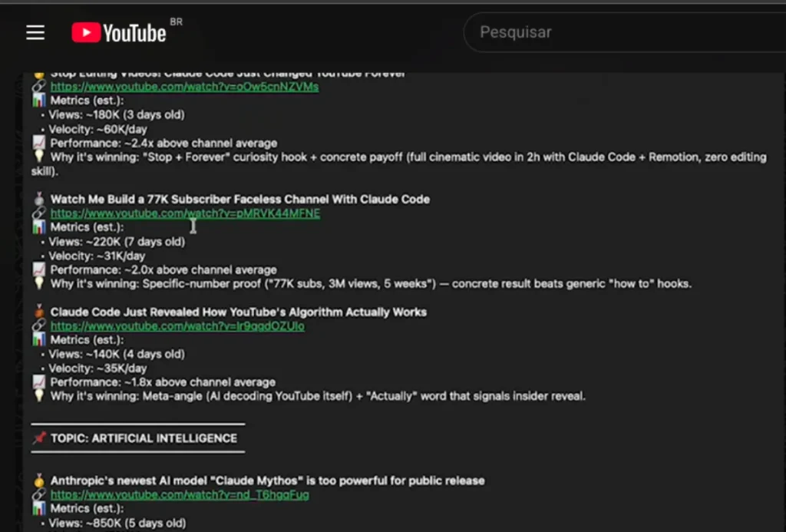The width and height of the screenshot is (786, 532).
Task: Click 'Performance: ~2.4x above channel average' line
Action: (x=163, y=143)
